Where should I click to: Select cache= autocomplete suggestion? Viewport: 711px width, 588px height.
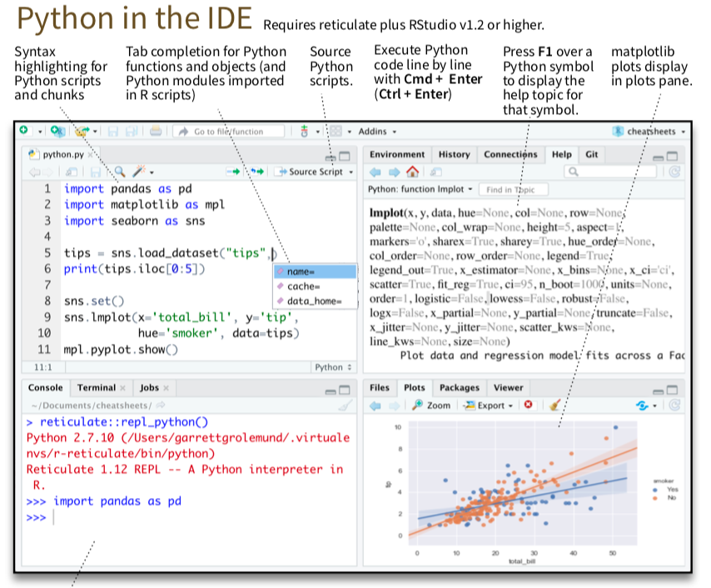click(x=316, y=287)
